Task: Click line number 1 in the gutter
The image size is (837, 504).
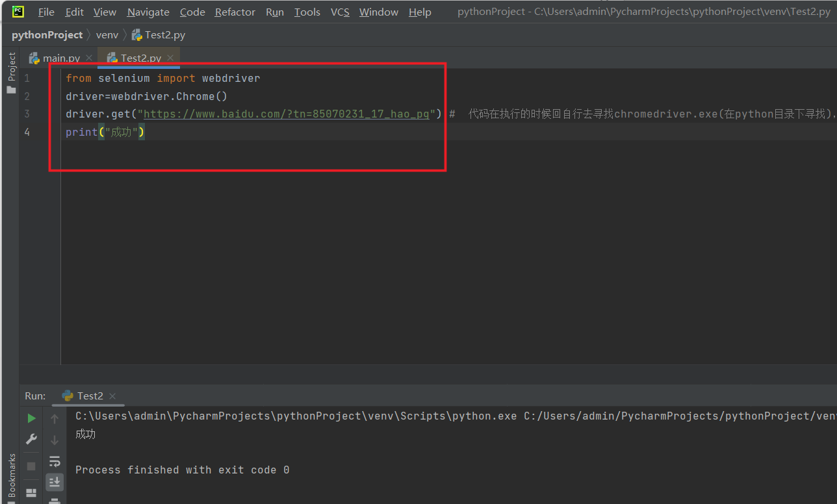Action: click(27, 78)
